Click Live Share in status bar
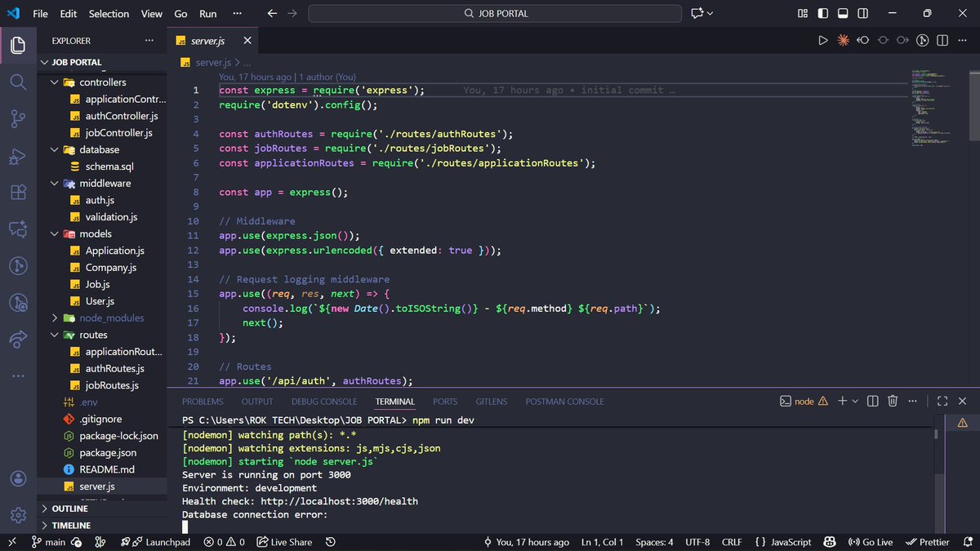Viewport: 980px width, 551px height. (x=284, y=542)
